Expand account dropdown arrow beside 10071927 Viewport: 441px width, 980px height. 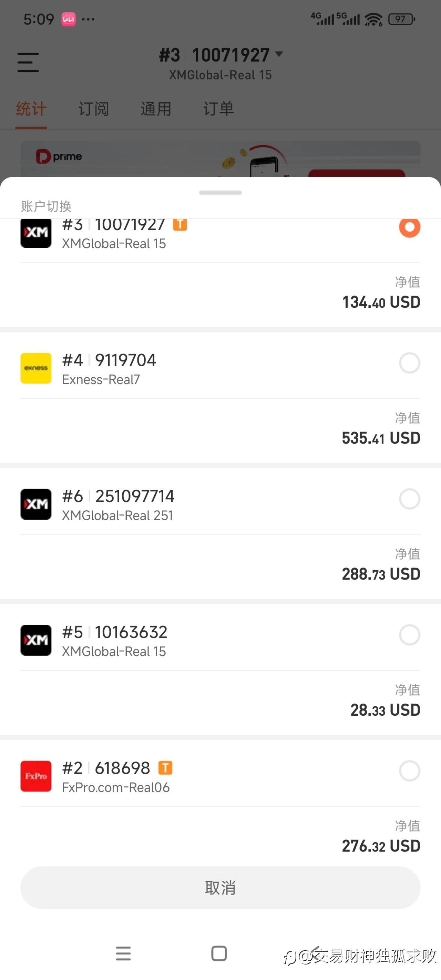pyautogui.click(x=279, y=54)
